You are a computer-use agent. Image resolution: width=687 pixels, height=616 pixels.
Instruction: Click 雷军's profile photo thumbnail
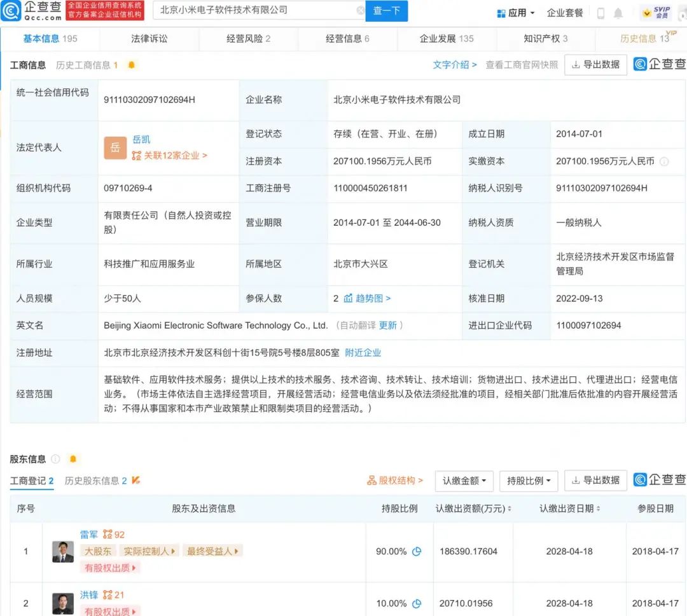tap(62, 552)
